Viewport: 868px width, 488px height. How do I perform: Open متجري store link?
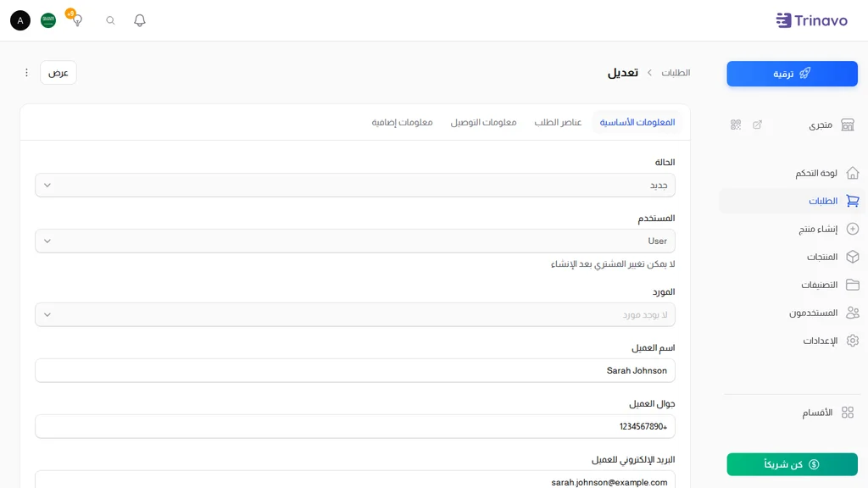tap(821, 125)
